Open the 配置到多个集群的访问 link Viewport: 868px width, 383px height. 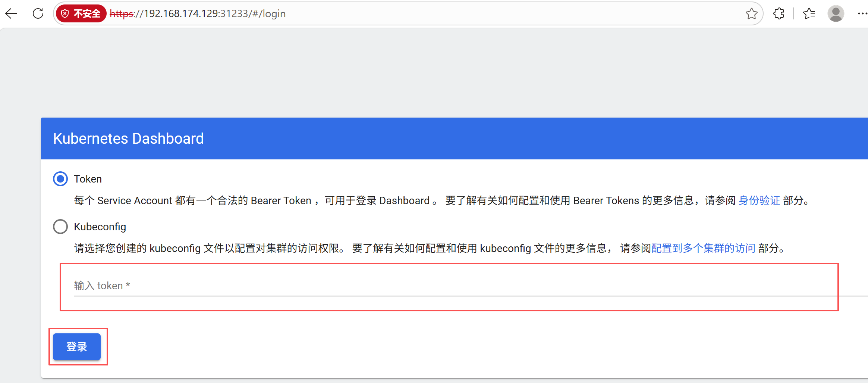point(703,248)
